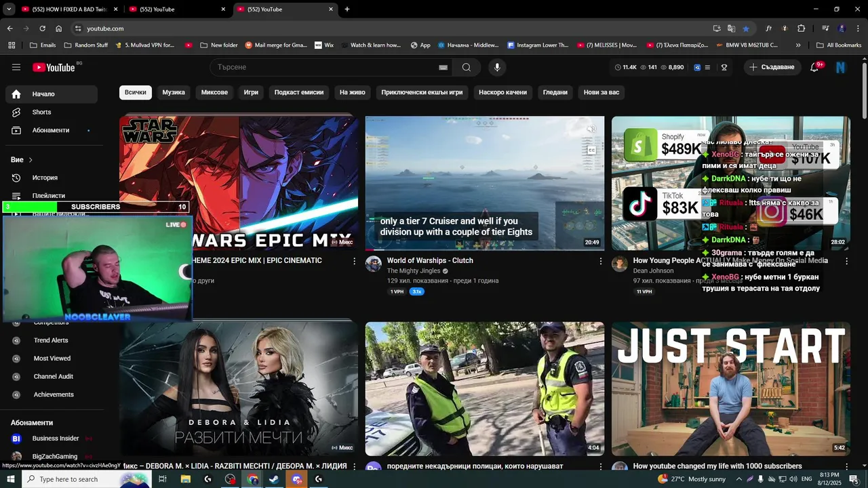Click the search magnifier button
Viewport: 868px width, 488px height.
(x=467, y=67)
